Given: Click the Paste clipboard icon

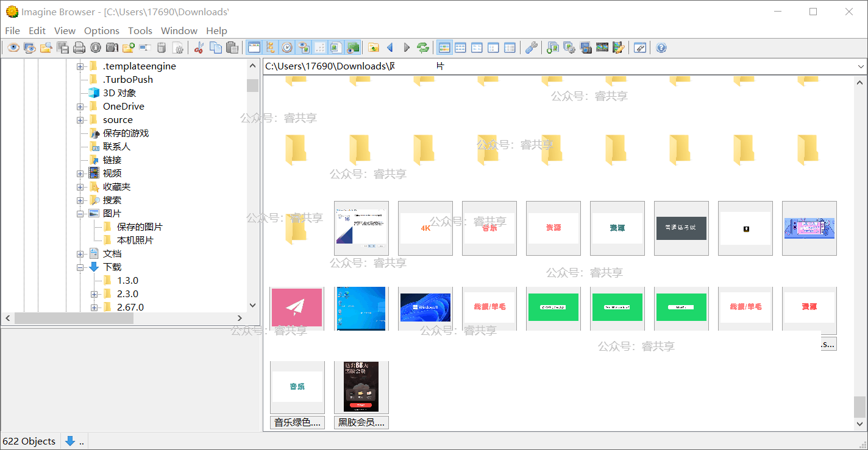Looking at the screenshot, I should pyautogui.click(x=232, y=47).
